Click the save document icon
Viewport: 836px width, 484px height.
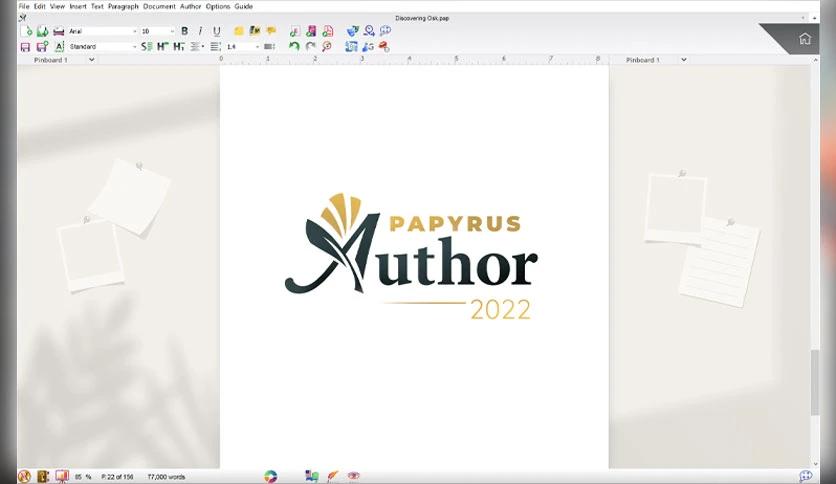pos(25,47)
